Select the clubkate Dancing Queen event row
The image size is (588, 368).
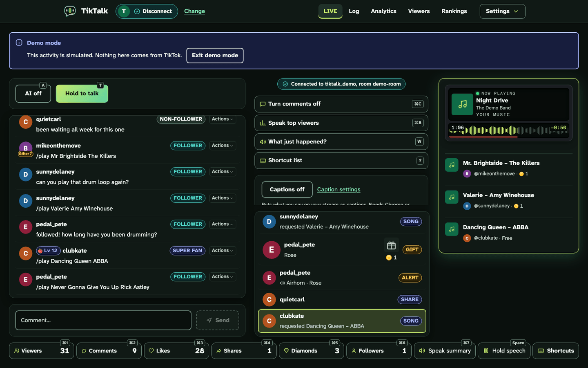pos(342,321)
